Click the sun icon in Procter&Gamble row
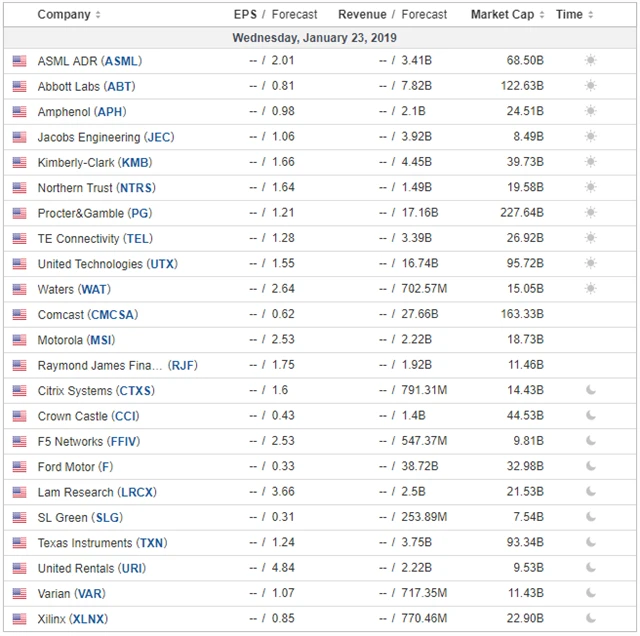Screen dimensions: 640x636 click(x=591, y=213)
